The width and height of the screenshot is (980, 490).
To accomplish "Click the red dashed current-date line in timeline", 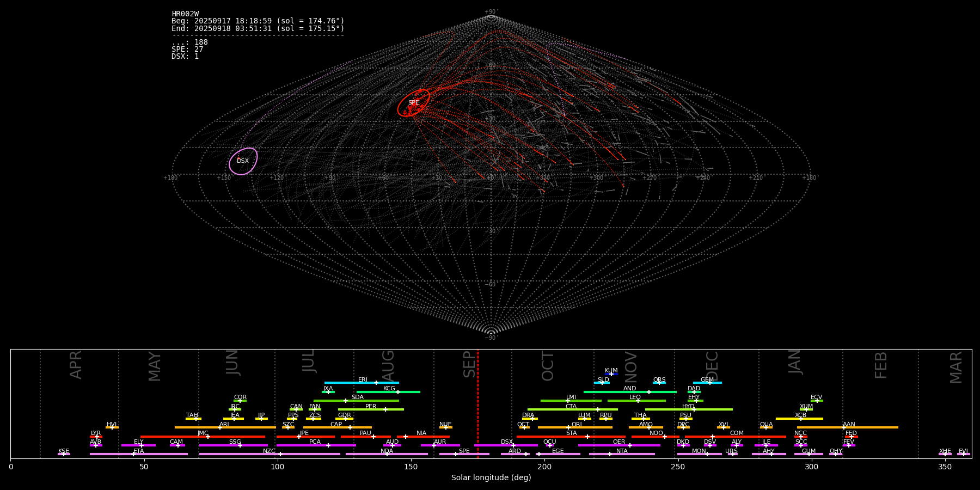I will click(477, 403).
